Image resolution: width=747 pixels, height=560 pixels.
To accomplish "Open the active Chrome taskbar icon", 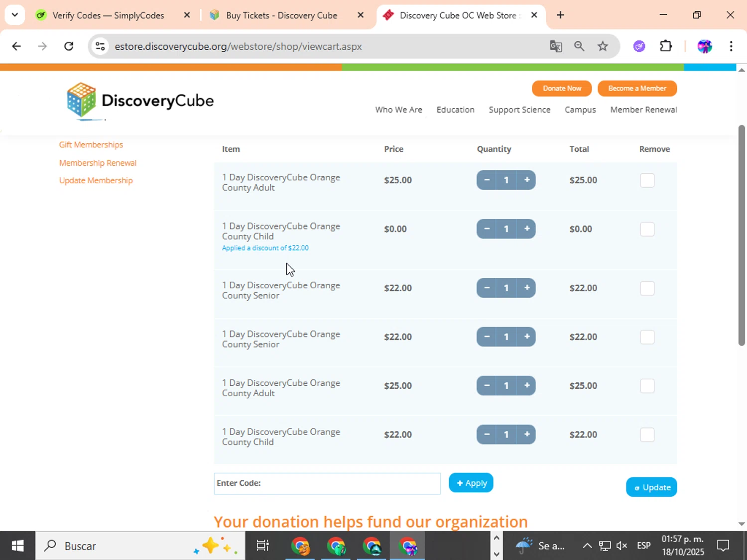I will [x=407, y=546].
